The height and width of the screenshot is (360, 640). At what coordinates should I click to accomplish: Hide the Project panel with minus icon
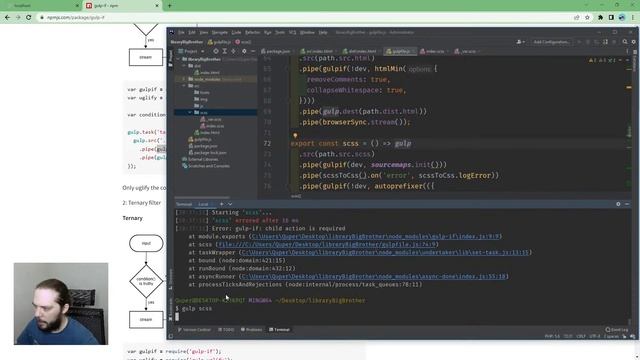[253, 51]
